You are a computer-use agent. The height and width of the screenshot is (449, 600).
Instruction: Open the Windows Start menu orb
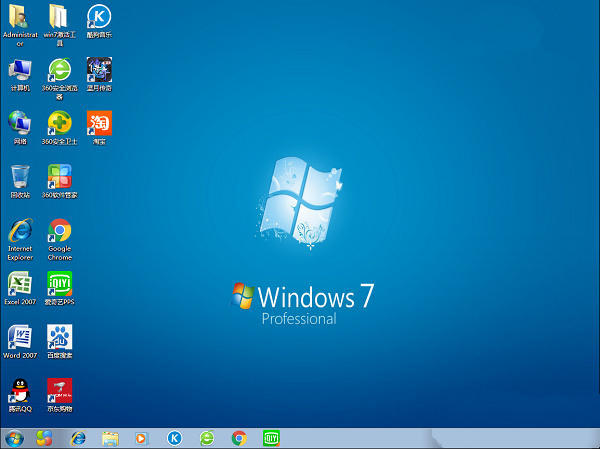tap(14, 438)
